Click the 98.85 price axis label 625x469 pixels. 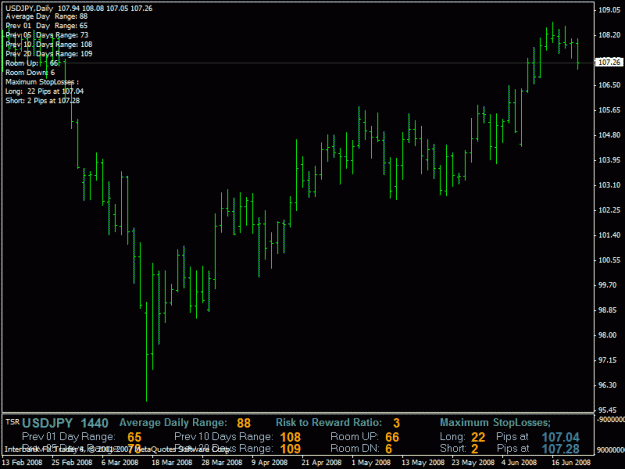(609, 310)
